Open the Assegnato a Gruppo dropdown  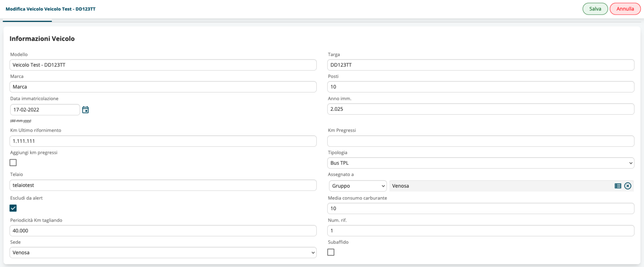coord(358,186)
